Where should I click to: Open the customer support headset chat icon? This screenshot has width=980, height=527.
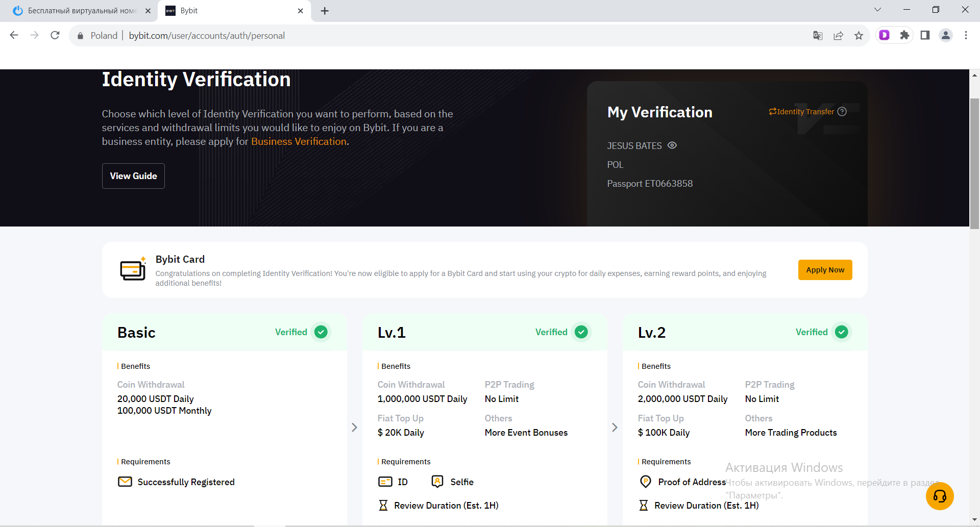click(x=940, y=496)
